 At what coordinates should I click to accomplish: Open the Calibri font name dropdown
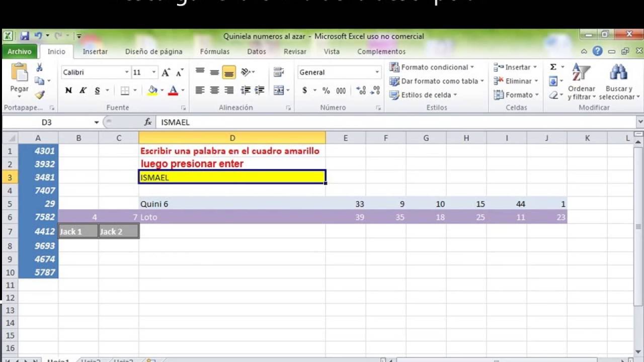point(127,72)
